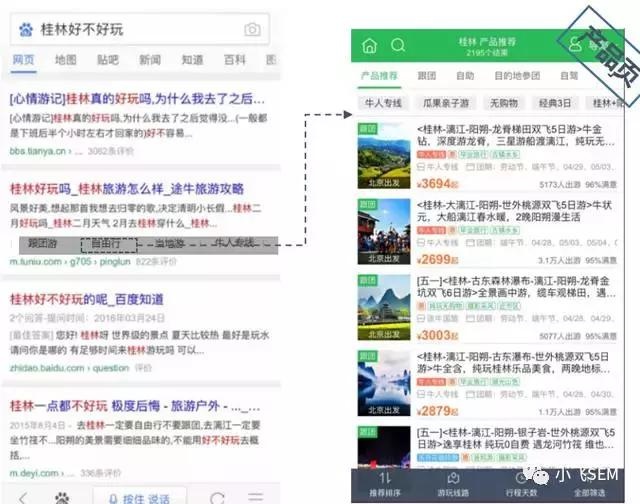This screenshot has height=504, width=640.
Task: Click the Baidu paw logo in search bar
Action: pos(26,30)
